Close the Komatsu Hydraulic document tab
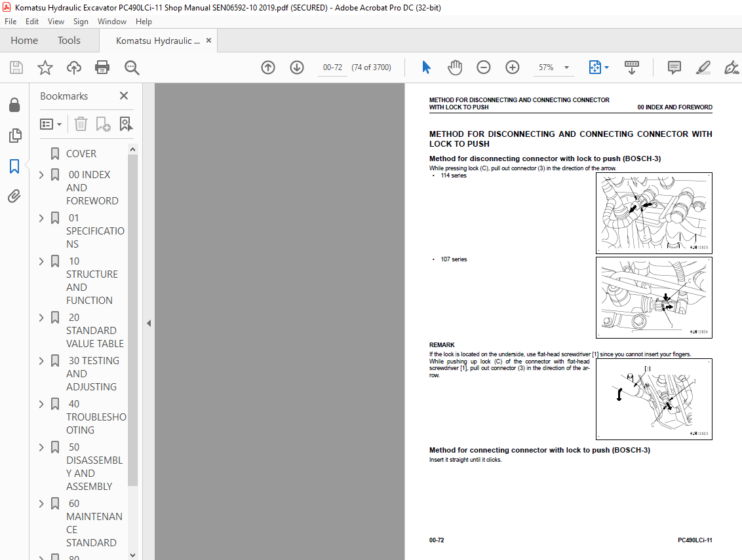Screen dimensions: 742x560 (208, 41)
